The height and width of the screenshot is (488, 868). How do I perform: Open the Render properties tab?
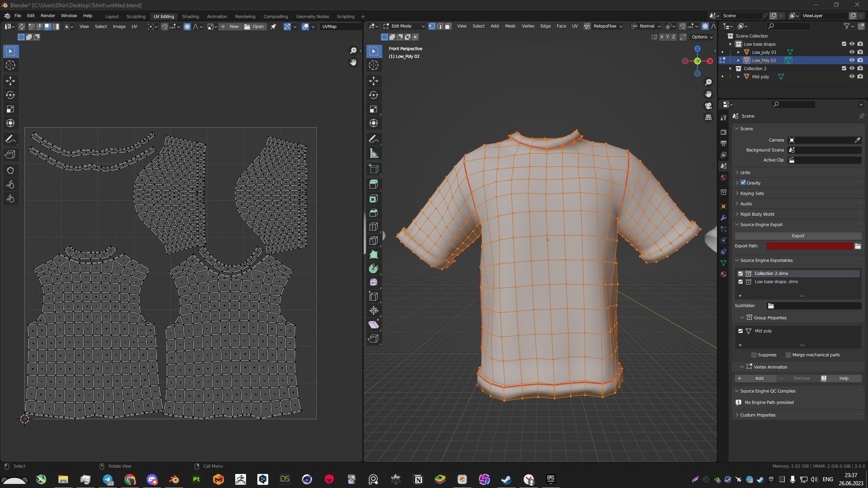723,132
